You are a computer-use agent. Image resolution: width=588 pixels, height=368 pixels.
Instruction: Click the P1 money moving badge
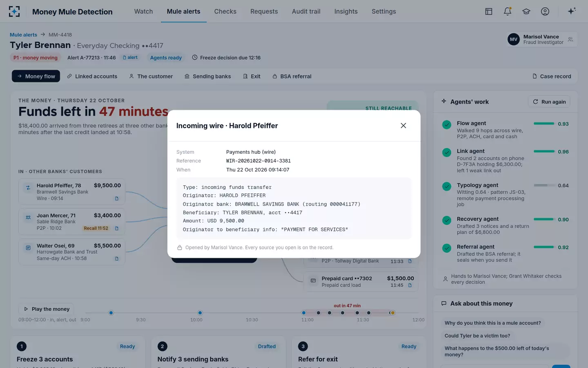tap(36, 58)
